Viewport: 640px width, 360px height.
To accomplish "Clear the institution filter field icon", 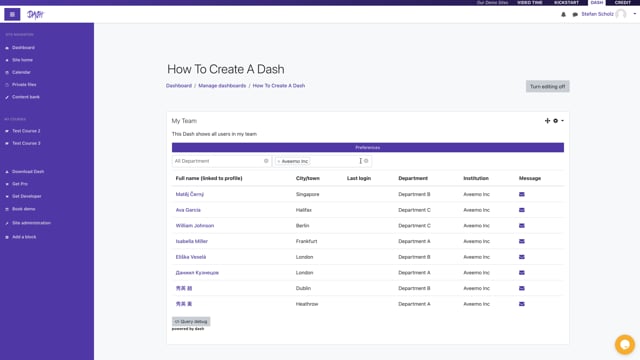I will [366, 161].
